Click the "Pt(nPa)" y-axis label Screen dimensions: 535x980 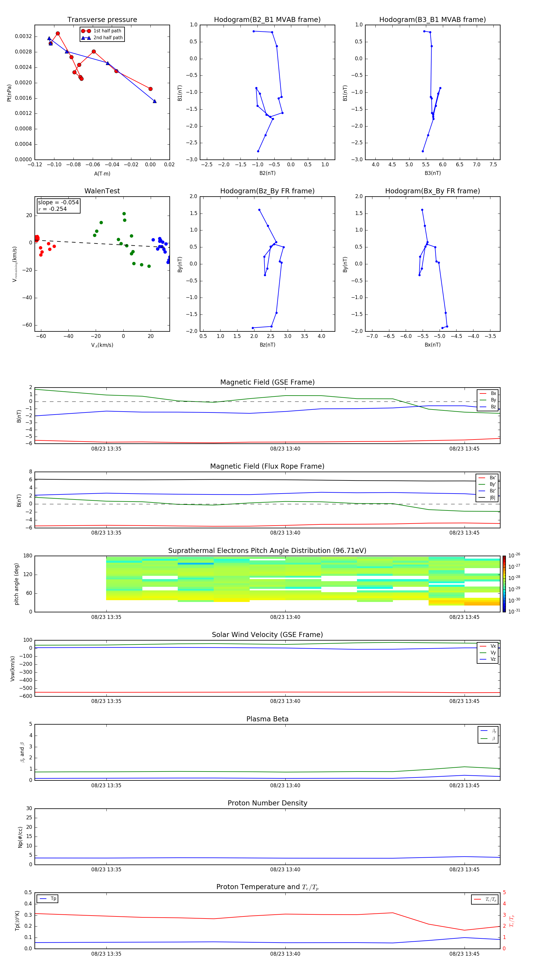(9, 93)
